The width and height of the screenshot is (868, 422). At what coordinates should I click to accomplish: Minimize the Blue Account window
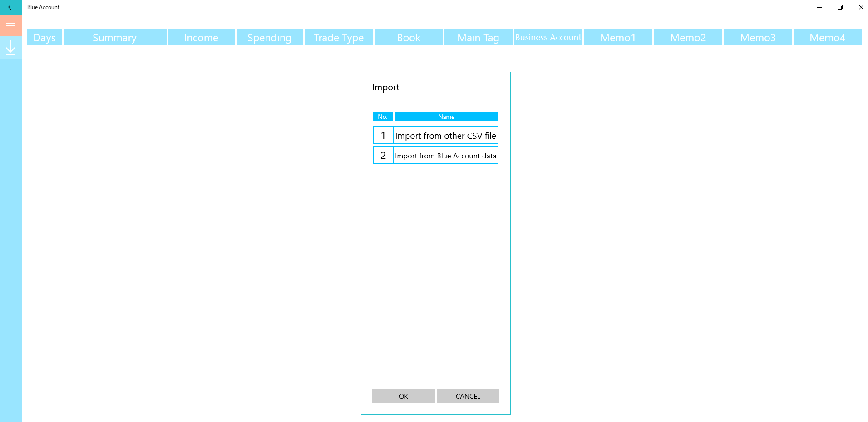[819, 7]
